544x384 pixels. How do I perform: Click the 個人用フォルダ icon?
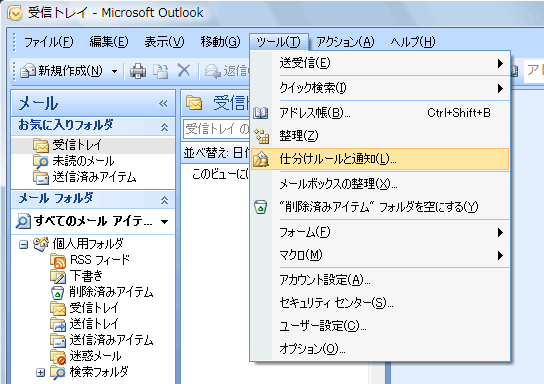pos(41,244)
